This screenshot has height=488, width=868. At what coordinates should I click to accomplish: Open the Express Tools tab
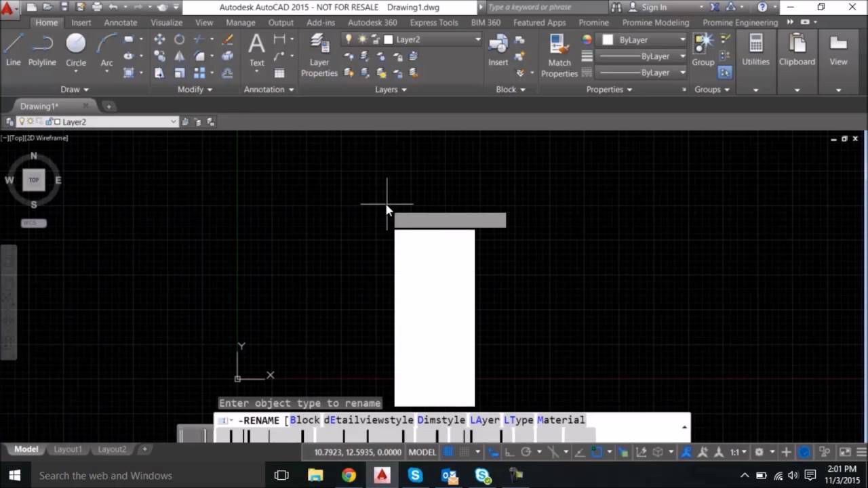coord(434,22)
